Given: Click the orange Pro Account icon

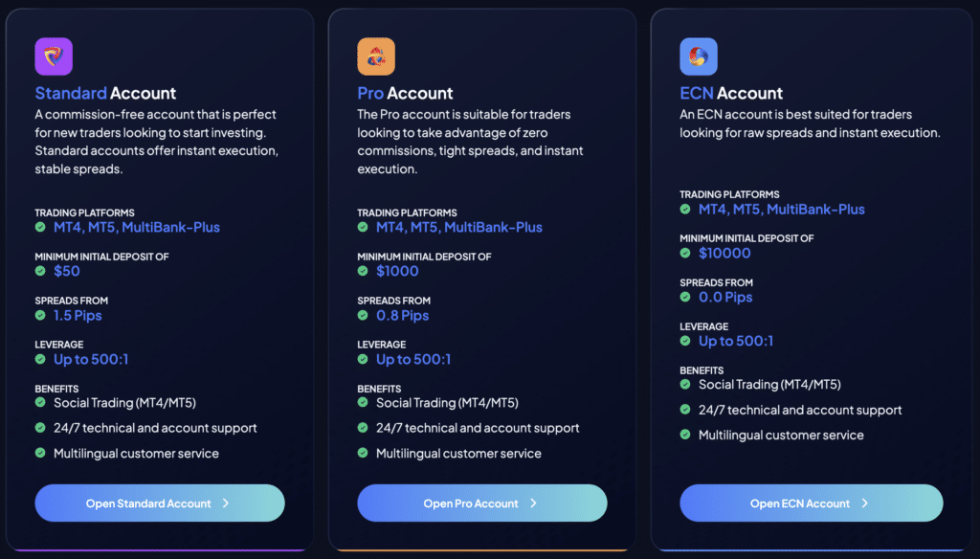Looking at the screenshot, I should (x=376, y=56).
